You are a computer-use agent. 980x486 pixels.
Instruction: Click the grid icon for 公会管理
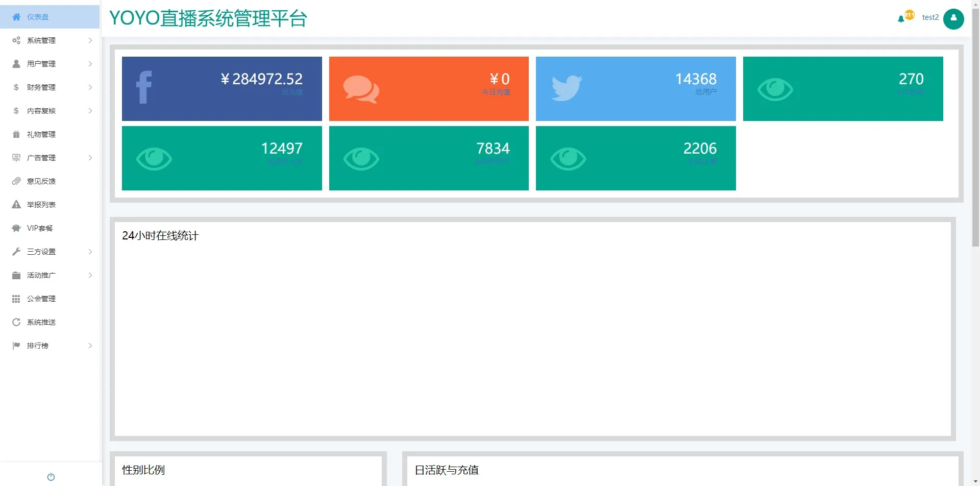pos(16,299)
